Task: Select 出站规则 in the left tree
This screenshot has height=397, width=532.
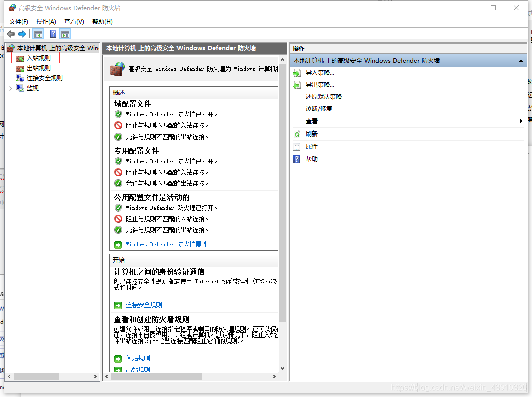Action: [x=38, y=68]
